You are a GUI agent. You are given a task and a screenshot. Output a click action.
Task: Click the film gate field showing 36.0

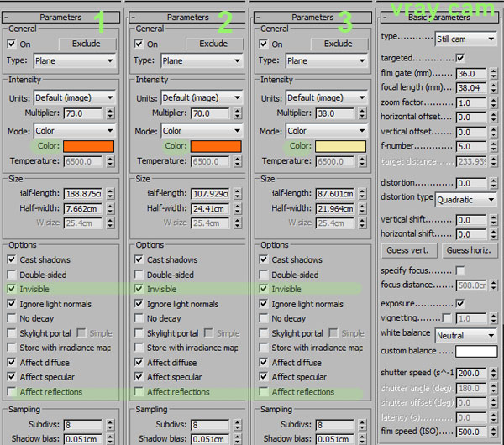coord(471,74)
